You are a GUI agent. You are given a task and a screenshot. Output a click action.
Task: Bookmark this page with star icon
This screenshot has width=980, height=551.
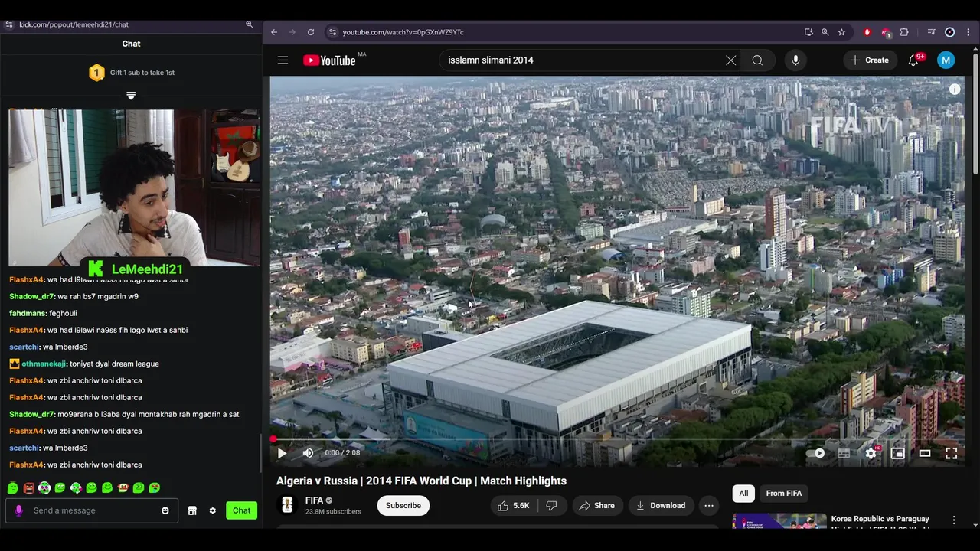pos(841,32)
